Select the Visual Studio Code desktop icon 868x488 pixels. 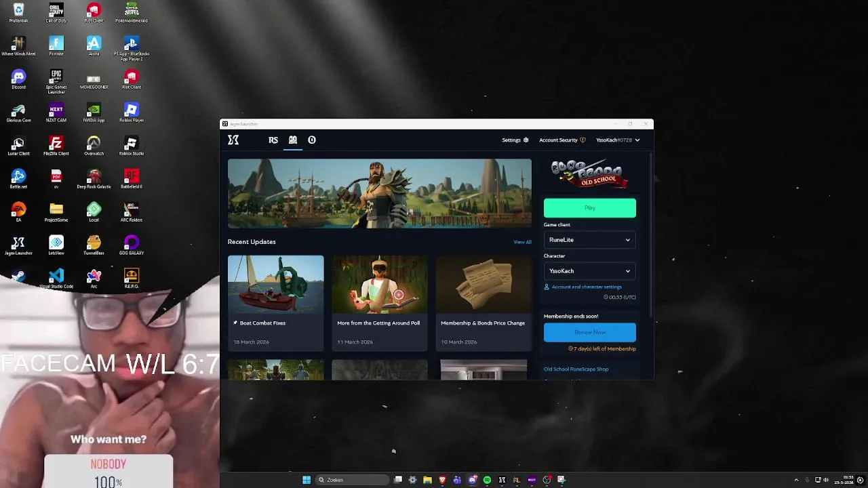click(56, 279)
